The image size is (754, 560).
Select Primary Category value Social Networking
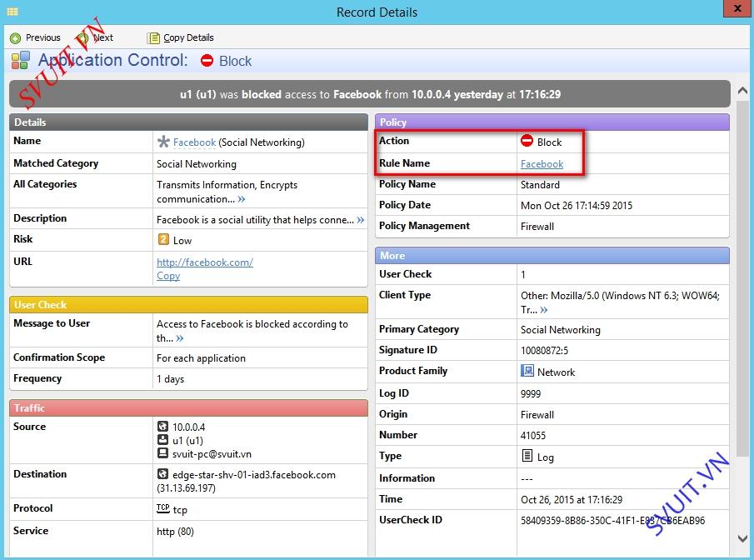pos(561,330)
